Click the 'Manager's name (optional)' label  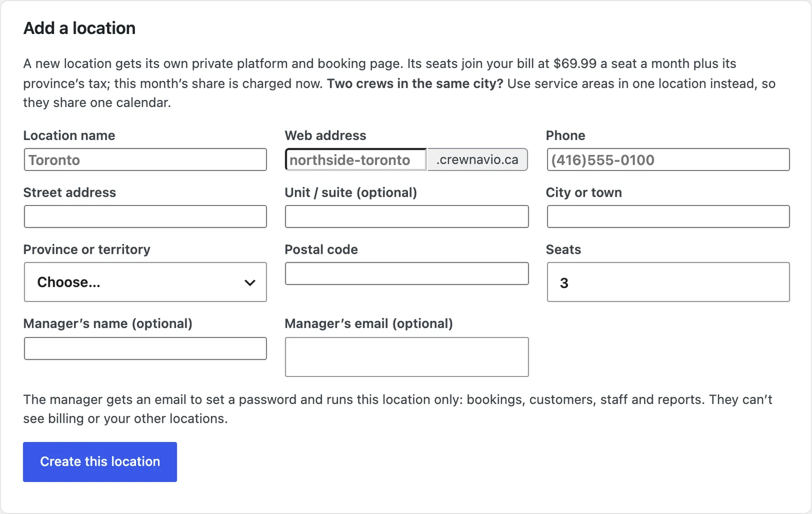pyautogui.click(x=108, y=324)
